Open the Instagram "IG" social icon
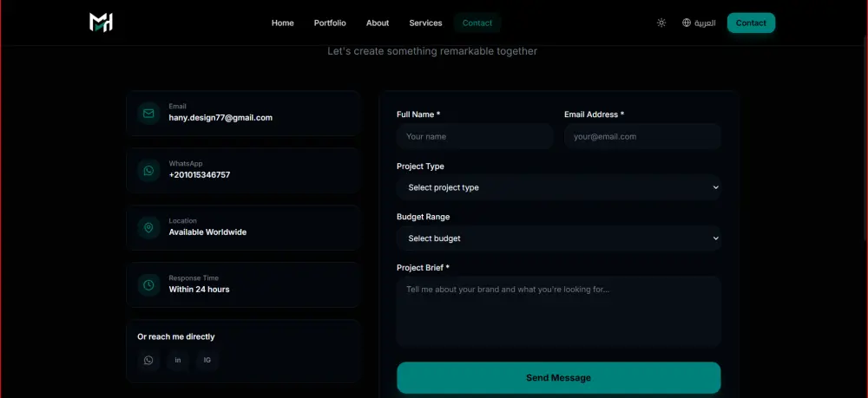Screen dimensions: 868x398 (x=207, y=360)
